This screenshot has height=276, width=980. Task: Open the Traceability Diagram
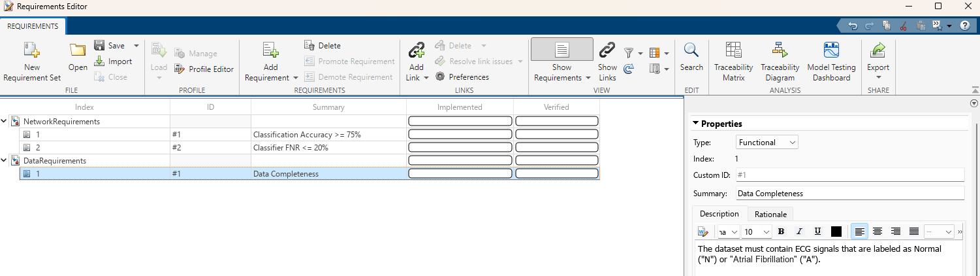tap(780, 61)
